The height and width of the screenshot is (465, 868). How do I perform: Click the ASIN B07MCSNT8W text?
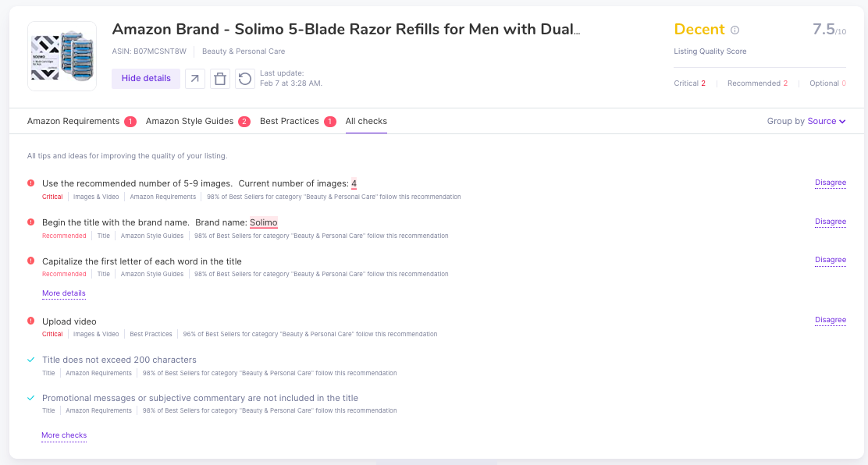149,51
